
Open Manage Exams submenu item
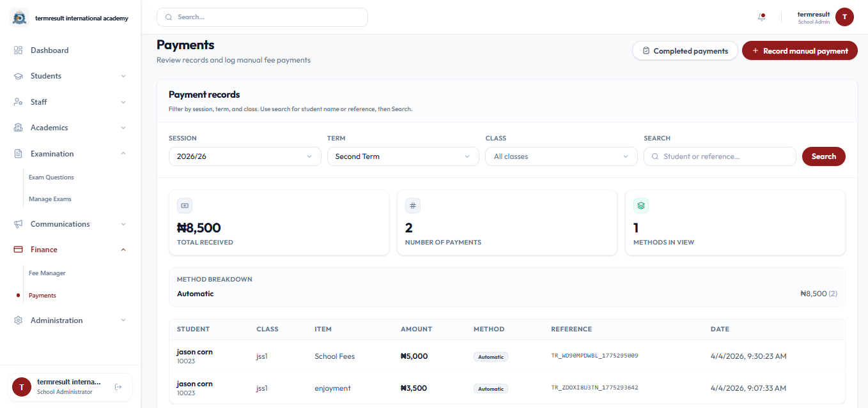[x=50, y=199]
